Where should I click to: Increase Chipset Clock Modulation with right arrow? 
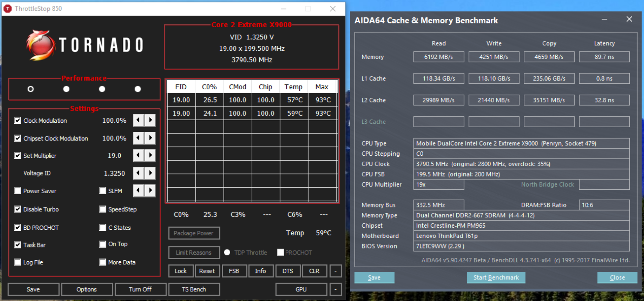pyautogui.click(x=150, y=138)
